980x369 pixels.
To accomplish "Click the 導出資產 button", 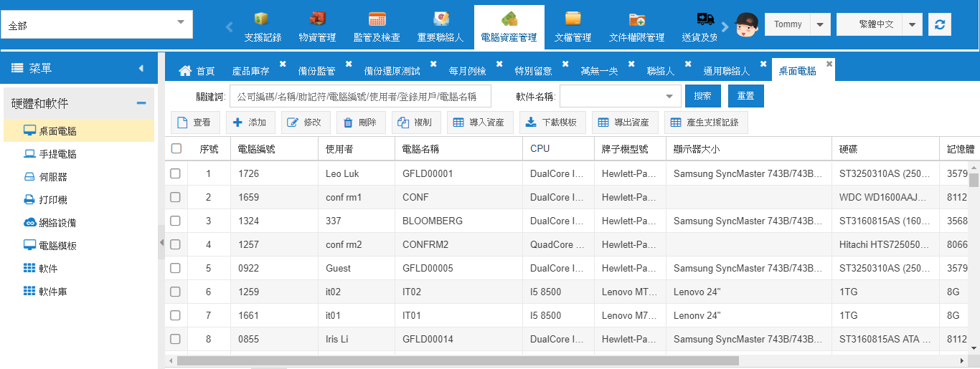I will (x=624, y=123).
